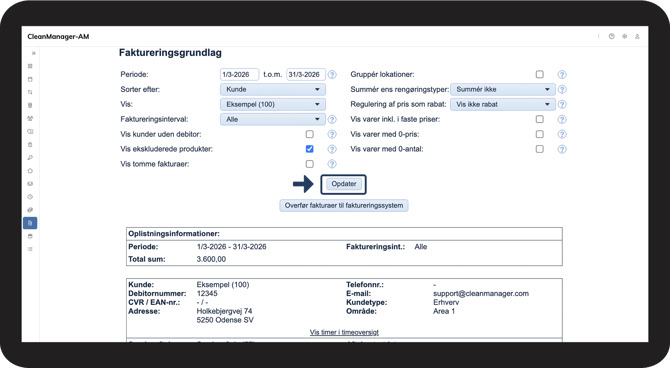Click the CleanManager-AM logo text
The height and width of the screenshot is (368, 670).
click(x=58, y=37)
